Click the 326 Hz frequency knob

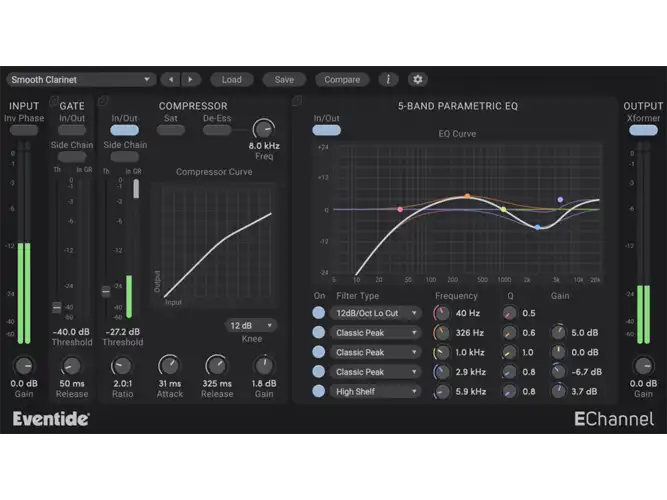coord(442,333)
